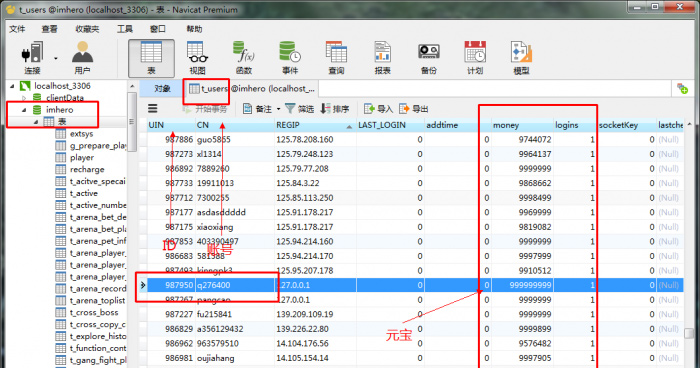
Task: Select the t_gang_fight_pl table in tree
Action: click(98, 360)
